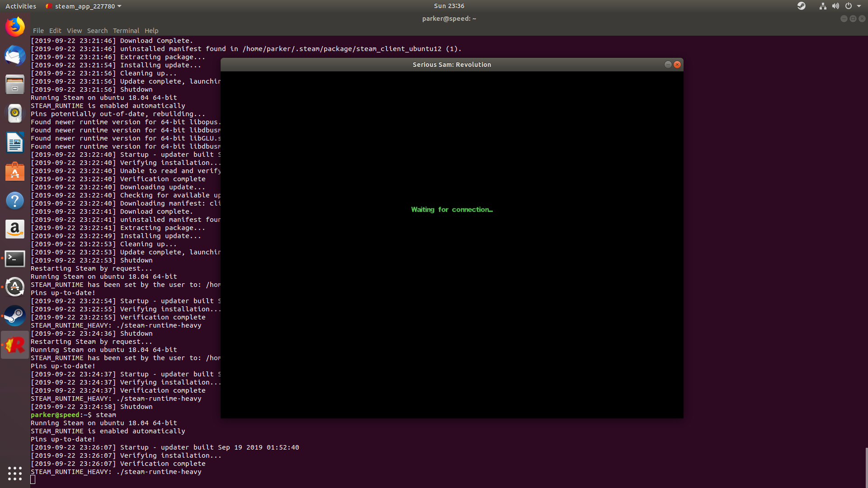Expand the system menu arrow
This screenshot has width=868, height=488.
(x=859, y=6)
